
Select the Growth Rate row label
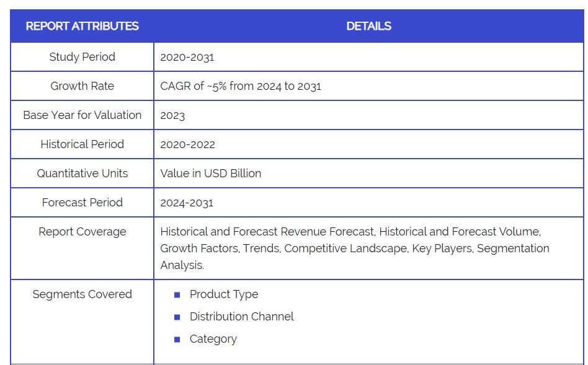point(82,86)
